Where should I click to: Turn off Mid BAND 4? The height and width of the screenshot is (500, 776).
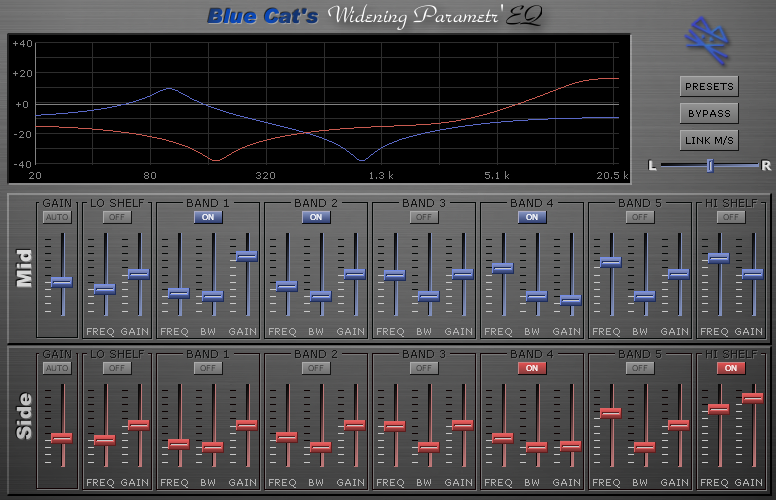(532, 217)
